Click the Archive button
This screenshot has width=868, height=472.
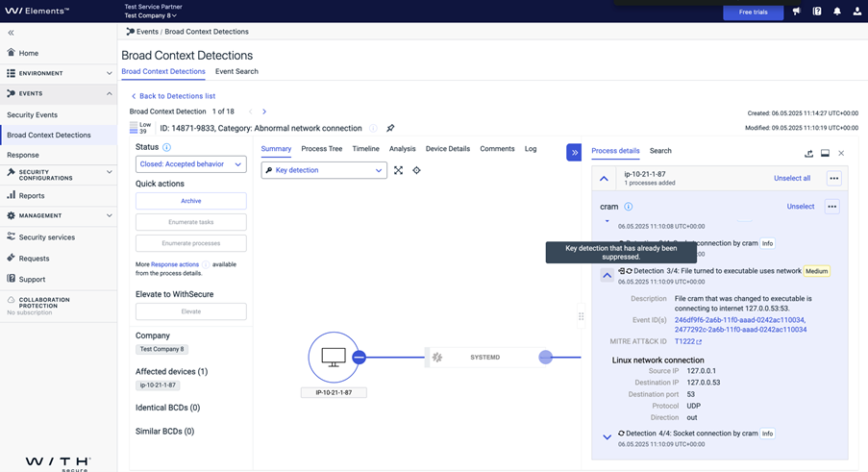(x=191, y=201)
